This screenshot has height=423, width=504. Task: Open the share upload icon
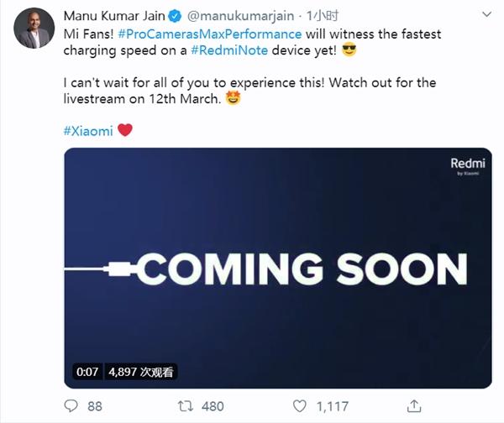pyautogui.click(x=414, y=406)
